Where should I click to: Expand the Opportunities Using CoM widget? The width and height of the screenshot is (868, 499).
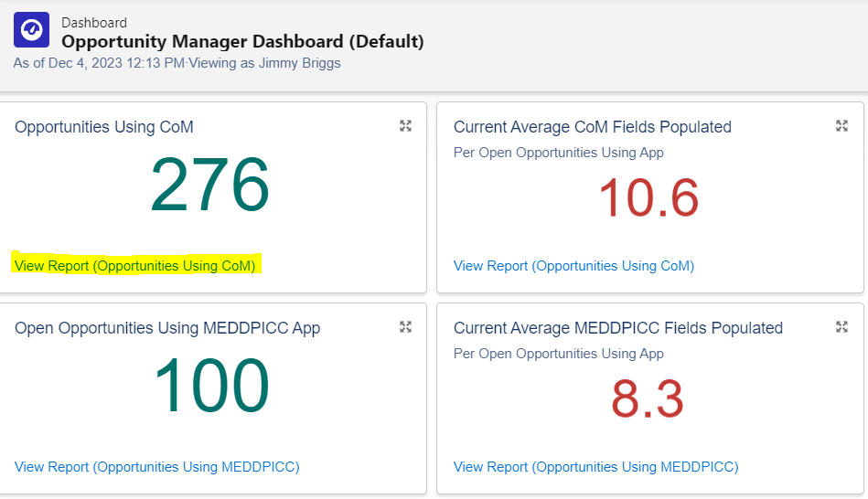click(405, 126)
